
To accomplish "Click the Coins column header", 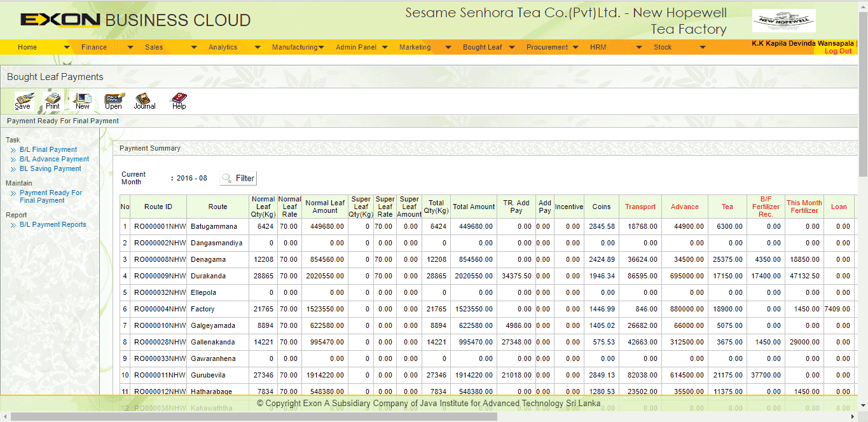I will click(602, 207).
